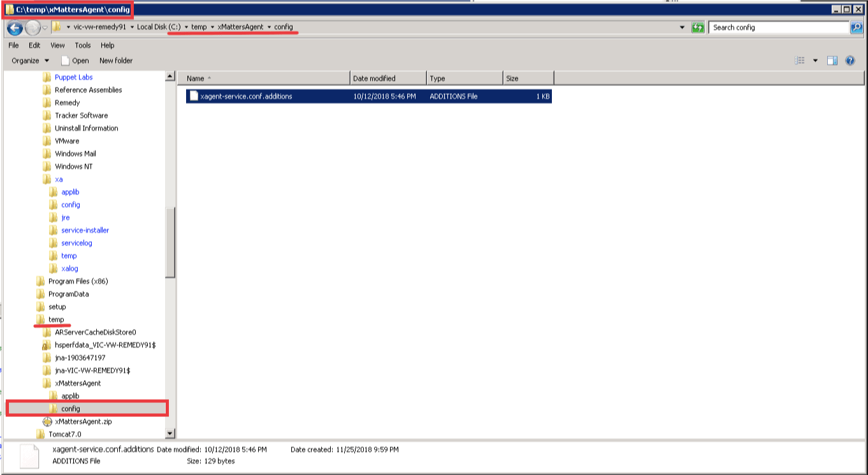This screenshot has height=475, width=868.
Task: Click the details pane file thumbnail
Action: 29,456
